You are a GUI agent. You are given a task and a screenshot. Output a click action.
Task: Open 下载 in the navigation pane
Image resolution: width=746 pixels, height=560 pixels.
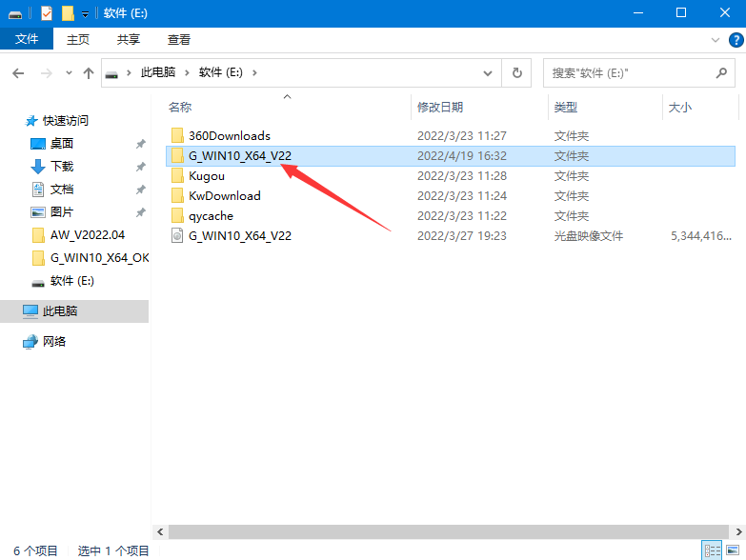coord(62,167)
